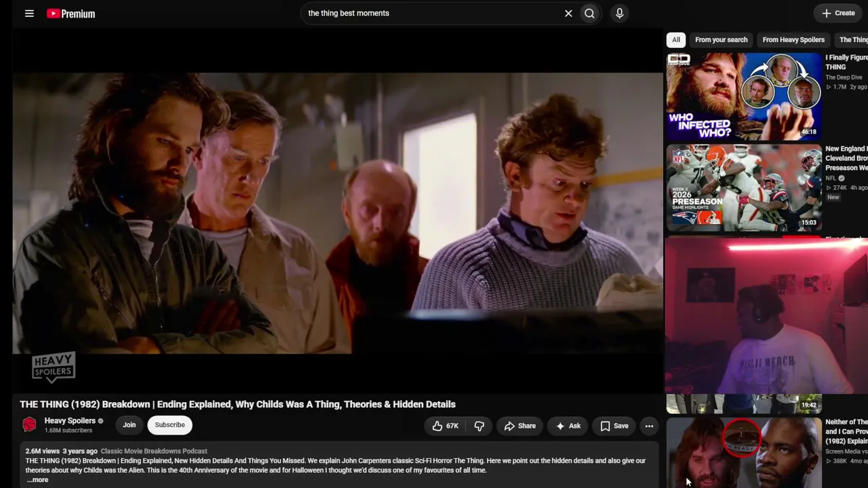This screenshot has width=868, height=488.
Task: Run search with the magnifying glass button
Action: click(x=590, y=14)
